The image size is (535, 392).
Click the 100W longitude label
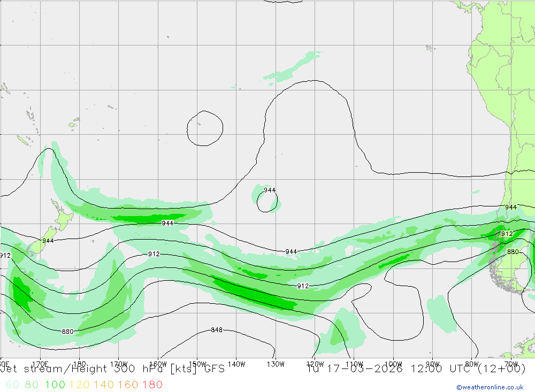(x=393, y=364)
